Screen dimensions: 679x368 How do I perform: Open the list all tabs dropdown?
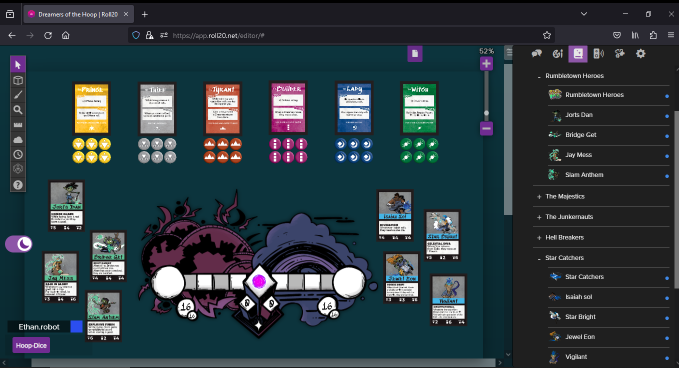click(584, 14)
